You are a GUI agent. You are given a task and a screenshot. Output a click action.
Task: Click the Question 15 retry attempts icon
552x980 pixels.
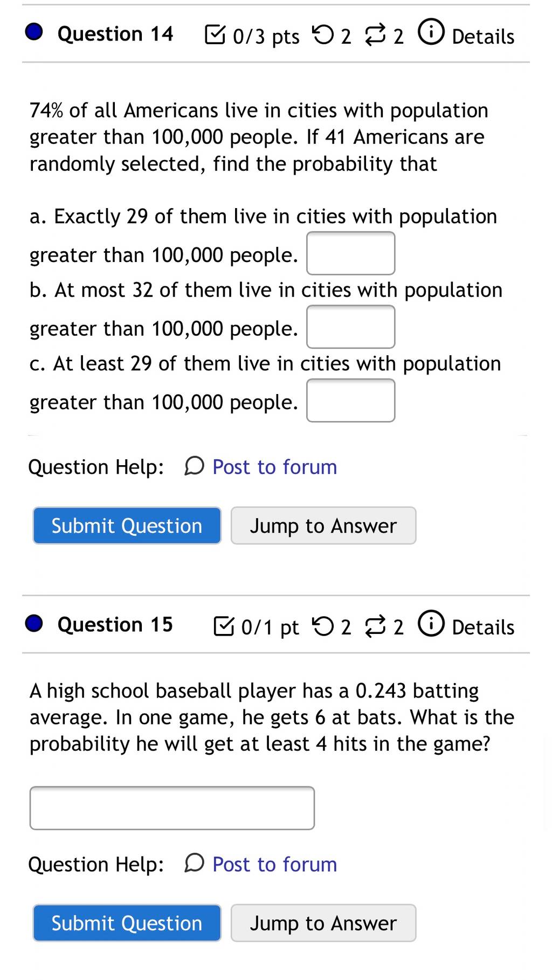[323, 626]
